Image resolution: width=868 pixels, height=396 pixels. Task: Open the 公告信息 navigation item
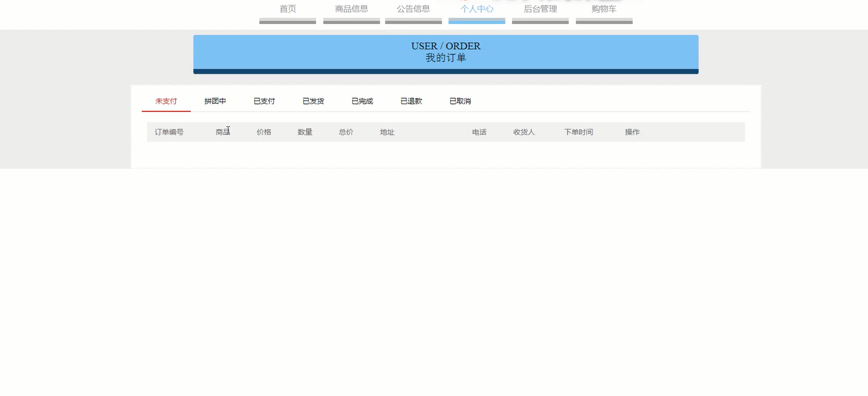(x=413, y=9)
